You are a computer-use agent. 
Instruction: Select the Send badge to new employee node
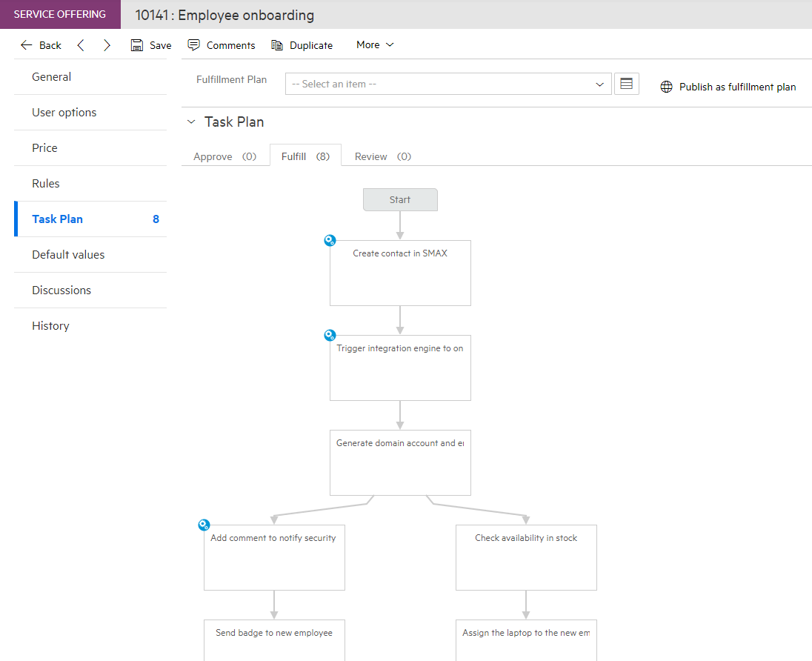(274, 640)
